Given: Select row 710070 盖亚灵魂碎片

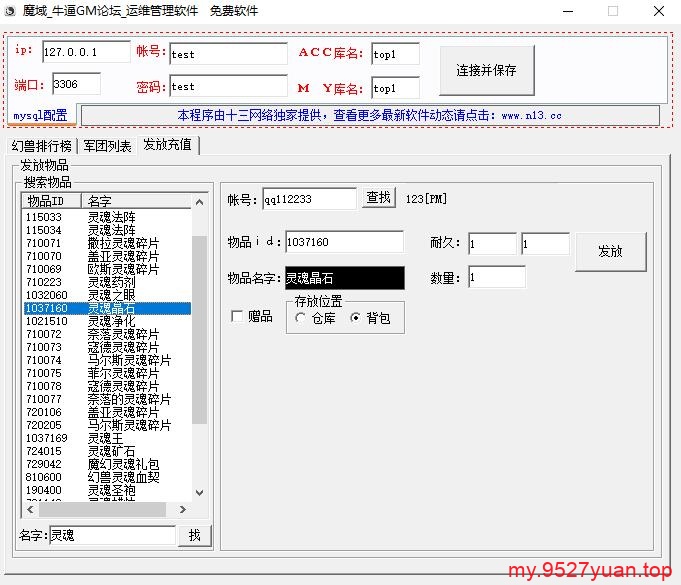Looking at the screenshot, I should [x=107, y=256].
